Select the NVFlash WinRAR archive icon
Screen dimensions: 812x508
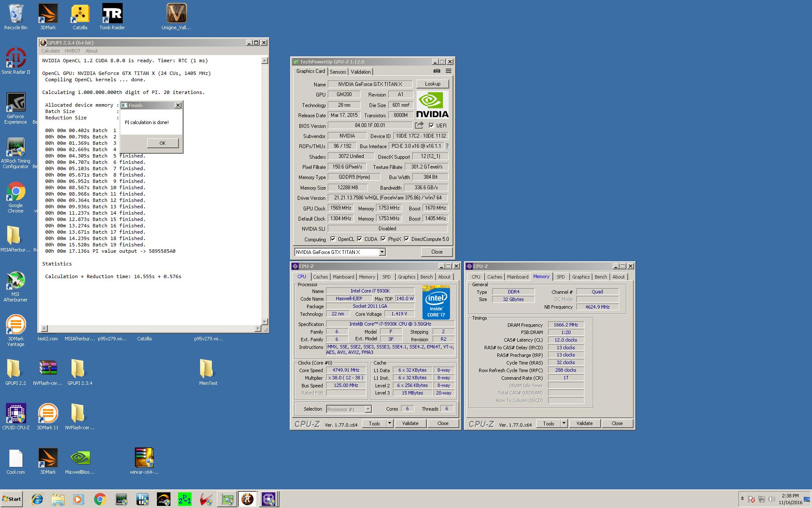click(48, 373)
